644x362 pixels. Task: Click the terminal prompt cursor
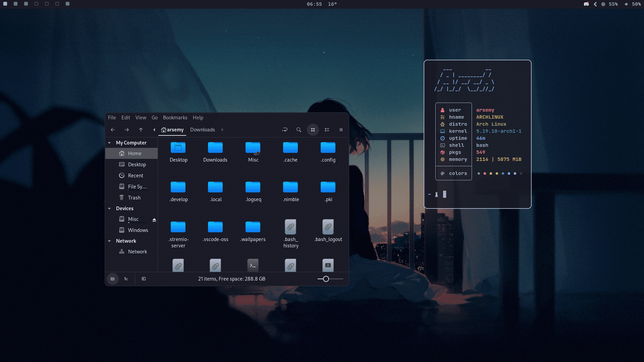[444, 194]
